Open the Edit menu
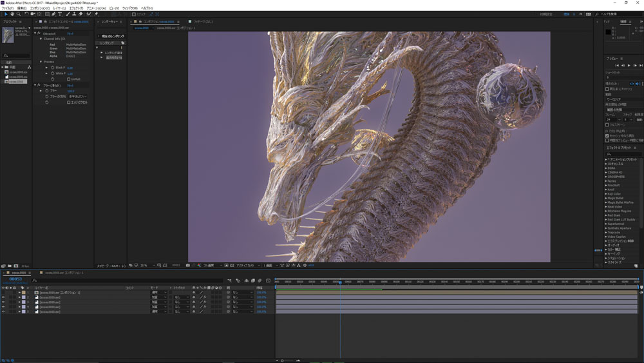Screen dimensions: 644x363 pos(22,8)
